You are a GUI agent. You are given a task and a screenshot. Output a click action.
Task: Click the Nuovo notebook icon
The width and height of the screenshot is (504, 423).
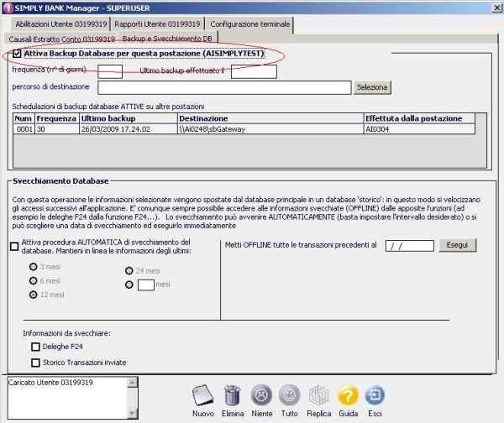pyautogui.click(x=202, y=395)
